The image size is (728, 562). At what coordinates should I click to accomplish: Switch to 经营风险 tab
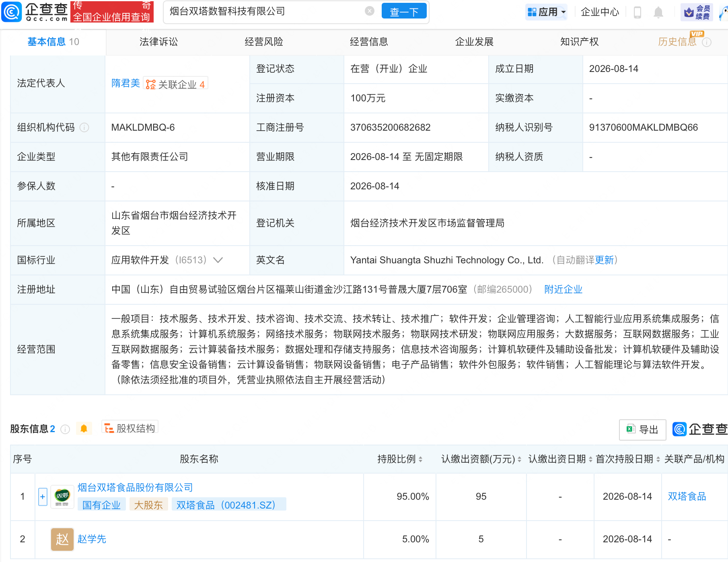point(264,42)
